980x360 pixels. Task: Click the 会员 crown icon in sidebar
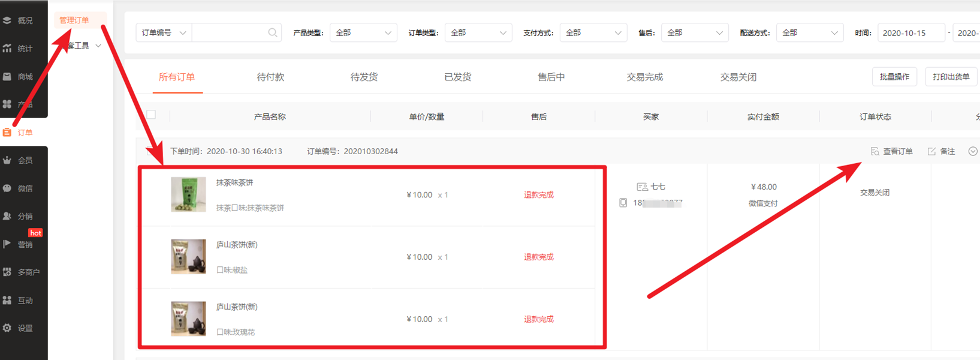[x=7, y=160]
